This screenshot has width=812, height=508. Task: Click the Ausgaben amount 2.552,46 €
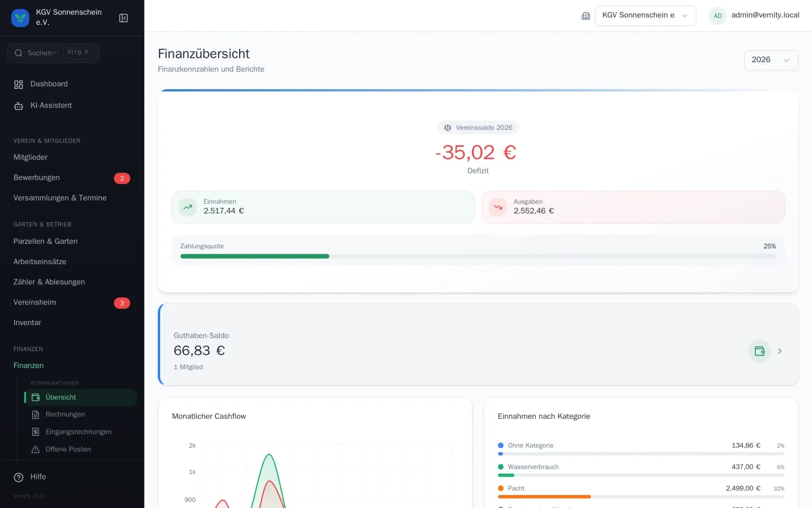point(534,211)
